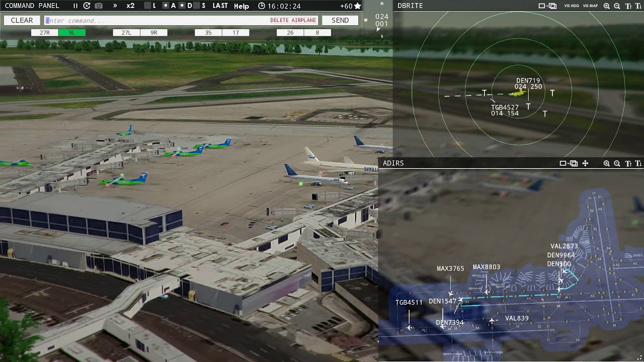Image resolution: width=644 pixels, height=362 pixels.
Task: Change the x2 simulation speed
Action: tap(130, 6)
